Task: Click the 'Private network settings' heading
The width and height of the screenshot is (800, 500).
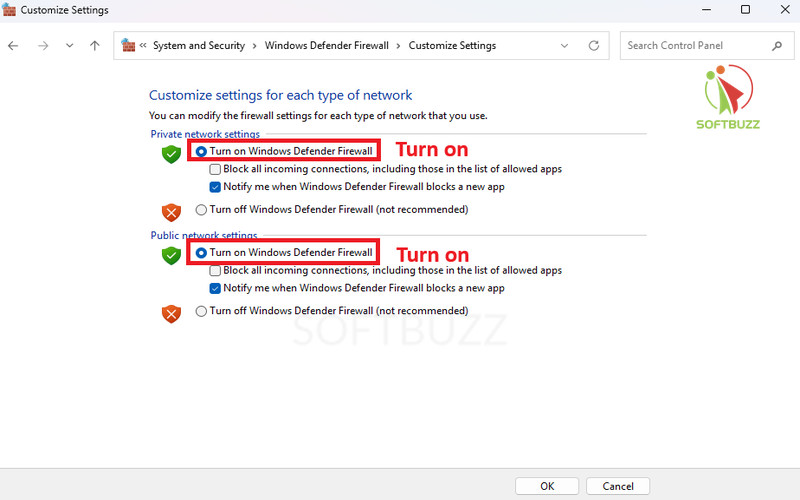Action: pyautogui.click(x=205, y=134)
